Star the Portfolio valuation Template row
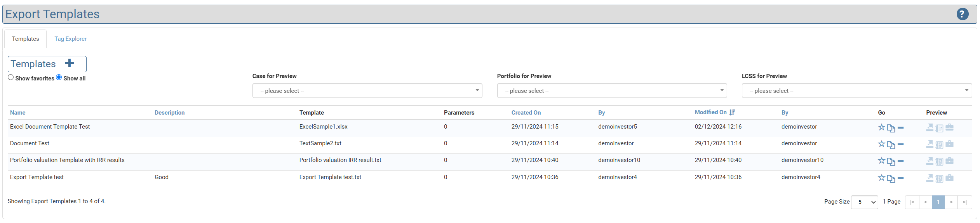 point(881,161)
